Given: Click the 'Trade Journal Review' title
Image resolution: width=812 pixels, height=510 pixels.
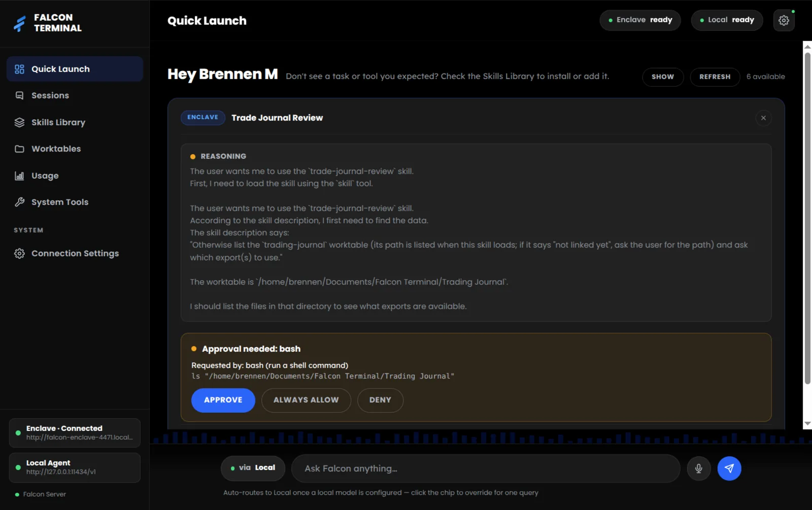Looking at the screenshot, I should (277, 118).
